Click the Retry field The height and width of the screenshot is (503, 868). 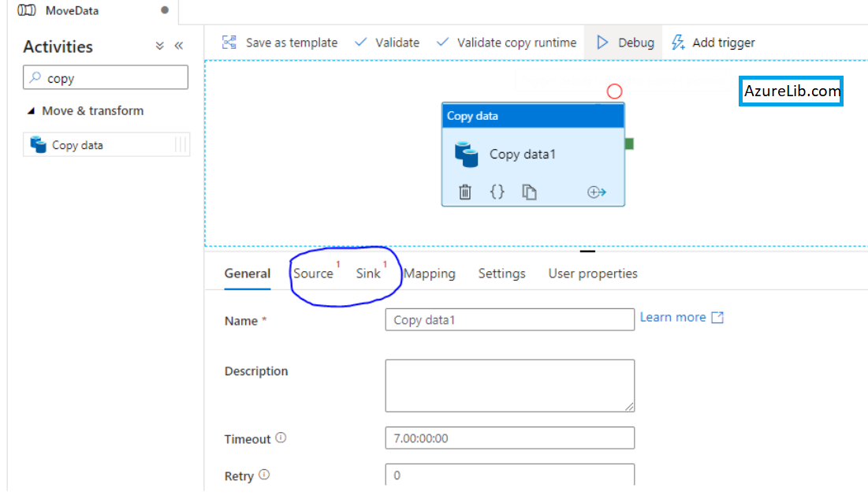click(x=510, y=475)
